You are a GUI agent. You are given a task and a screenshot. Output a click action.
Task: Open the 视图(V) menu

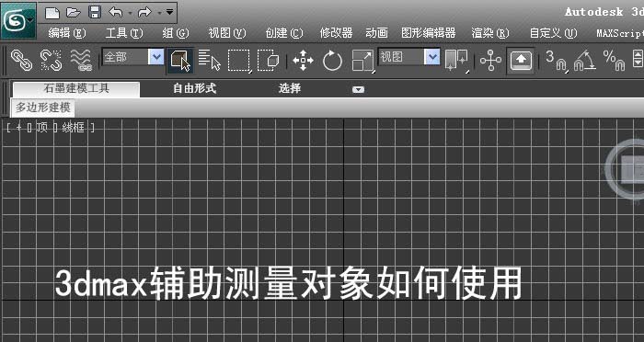point(227,33)
